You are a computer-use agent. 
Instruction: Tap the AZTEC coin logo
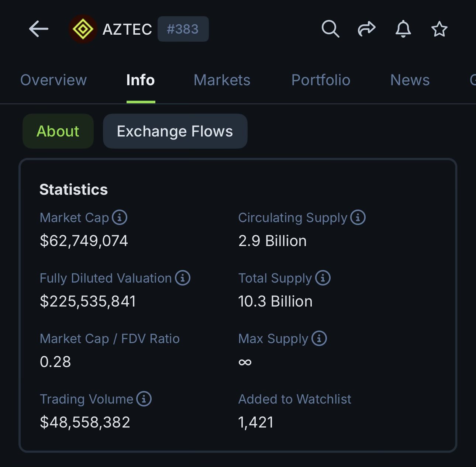point(83,29)
